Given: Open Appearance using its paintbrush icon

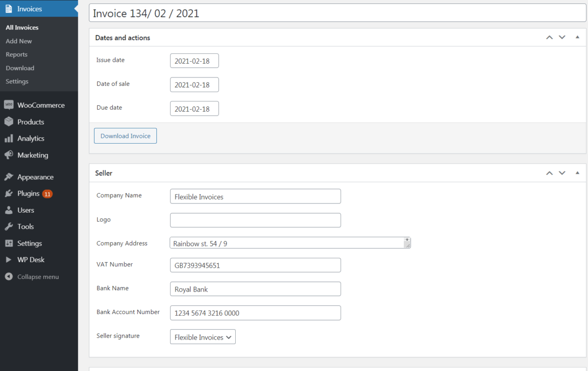Looking at the screenshot, I should click(x=9, y=176).
